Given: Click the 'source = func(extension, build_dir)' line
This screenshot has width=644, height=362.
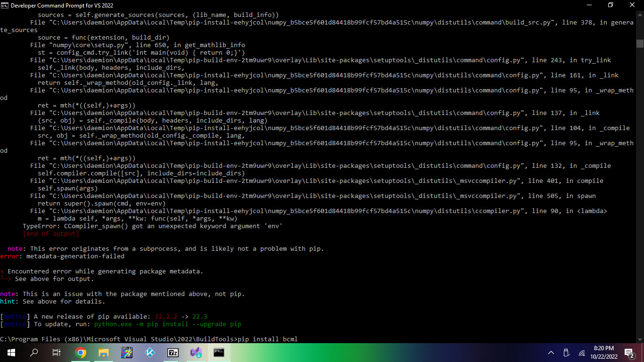Looking at the screenshot, I should tap(104, 38).
